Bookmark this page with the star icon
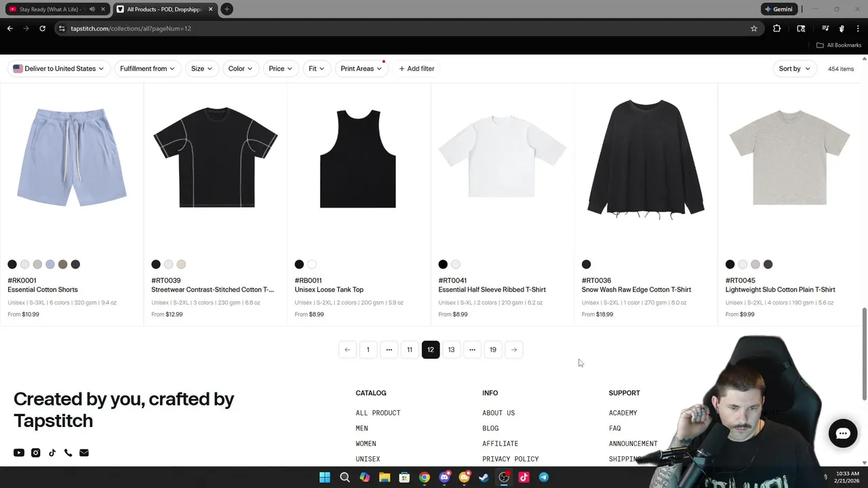Screen dimensions: 868x488 pos(753,28)
